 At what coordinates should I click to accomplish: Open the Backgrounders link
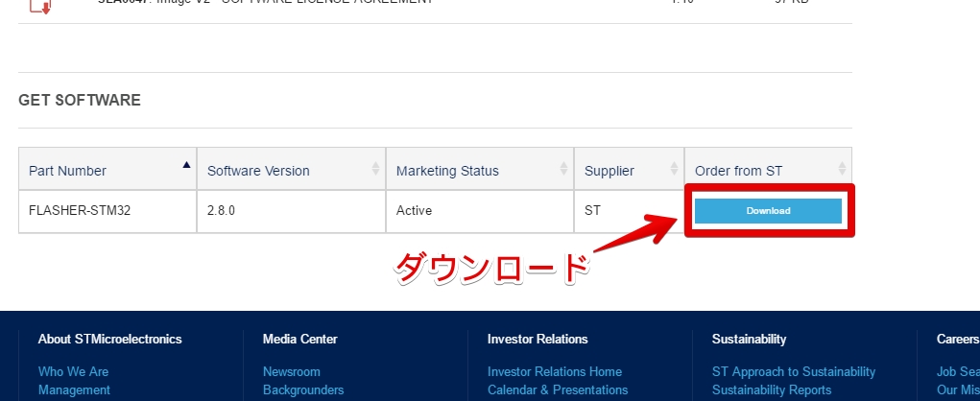pyautogui.click(x=303, y=390)
